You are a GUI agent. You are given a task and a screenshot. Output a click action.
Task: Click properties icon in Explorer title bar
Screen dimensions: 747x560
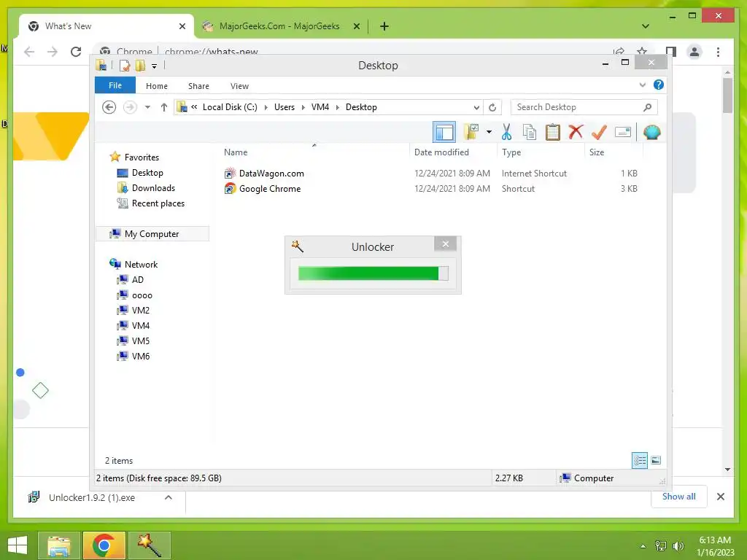125,66
